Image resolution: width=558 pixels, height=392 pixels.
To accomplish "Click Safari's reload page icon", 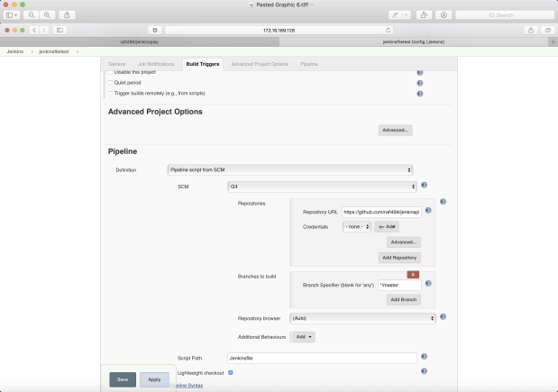I will 388,31.
